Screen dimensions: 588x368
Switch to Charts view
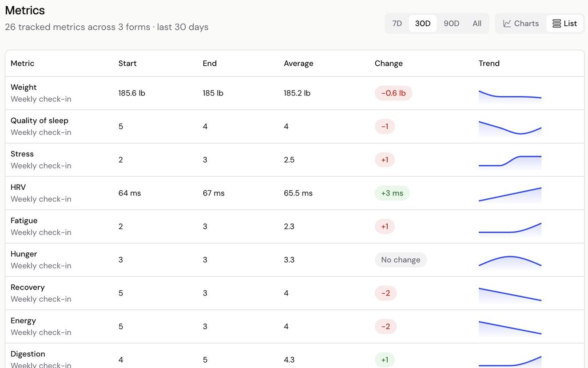(521, 24)
